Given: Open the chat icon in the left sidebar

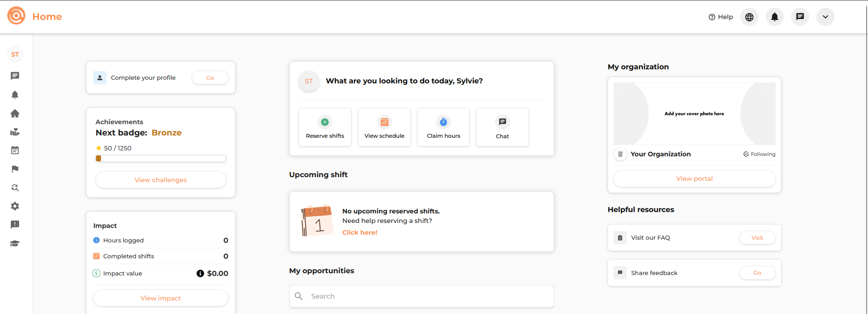Looking at the screenshot, I should 15,76.
